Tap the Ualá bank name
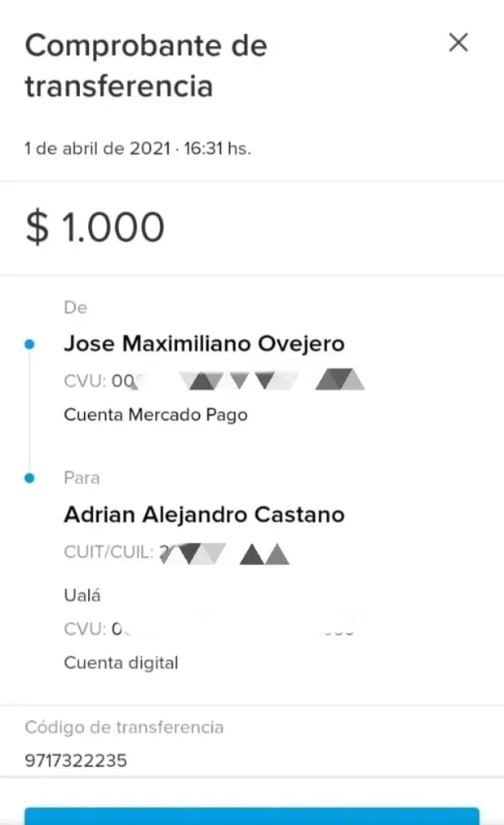This screenshot has width=504, height=825. pos(82,596)
